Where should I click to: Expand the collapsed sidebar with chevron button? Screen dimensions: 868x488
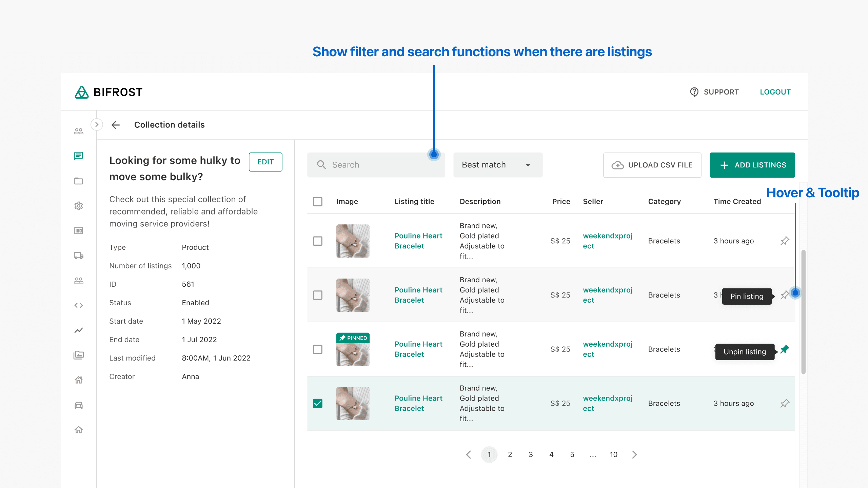pyautogui.click(x=97, y=124)
